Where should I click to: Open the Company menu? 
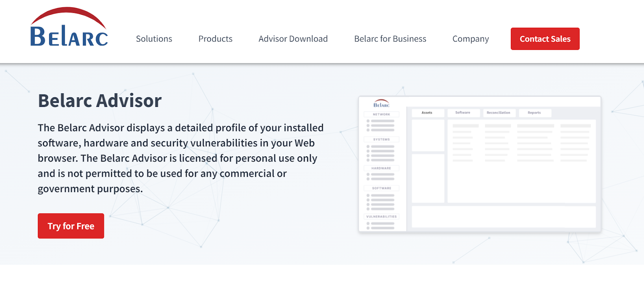click(470, 39)
